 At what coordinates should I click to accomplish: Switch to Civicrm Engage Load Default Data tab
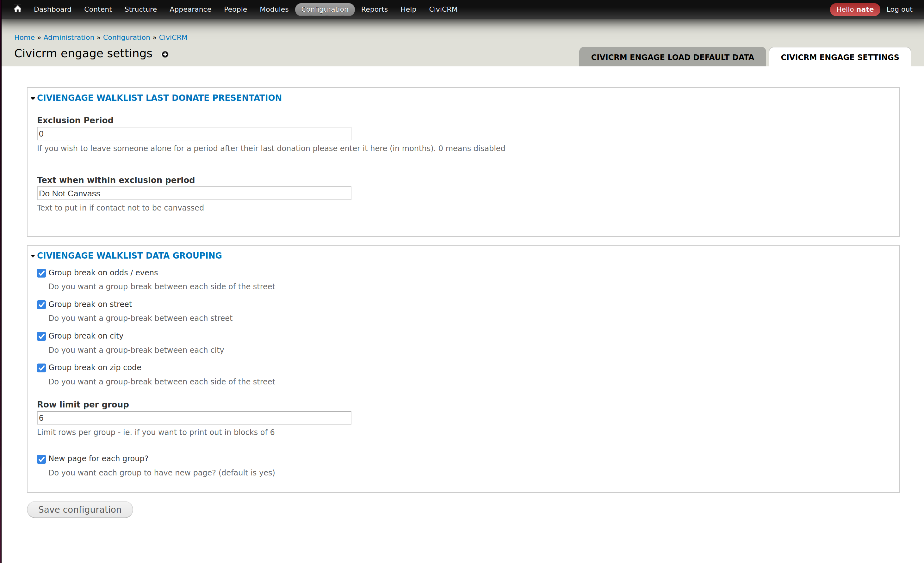pos(673,57)
